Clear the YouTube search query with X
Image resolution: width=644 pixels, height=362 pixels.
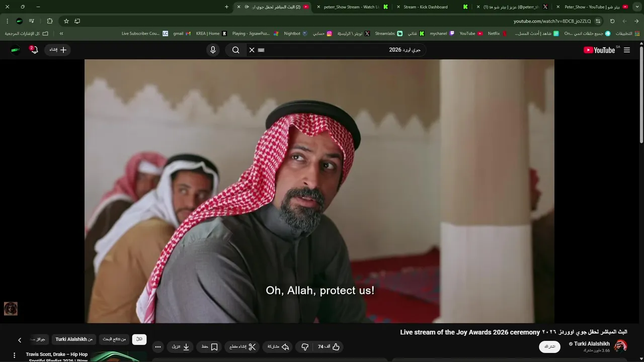[252, 50]
